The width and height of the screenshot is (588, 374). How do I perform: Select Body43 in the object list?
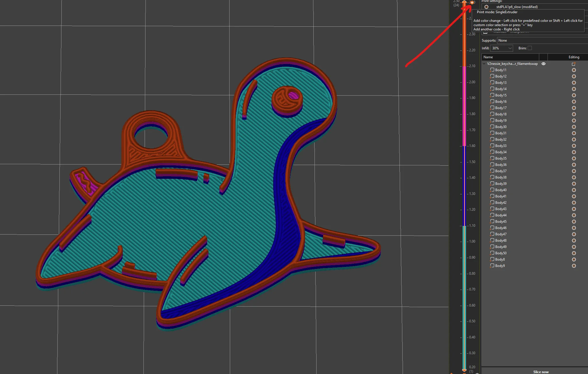501,209
